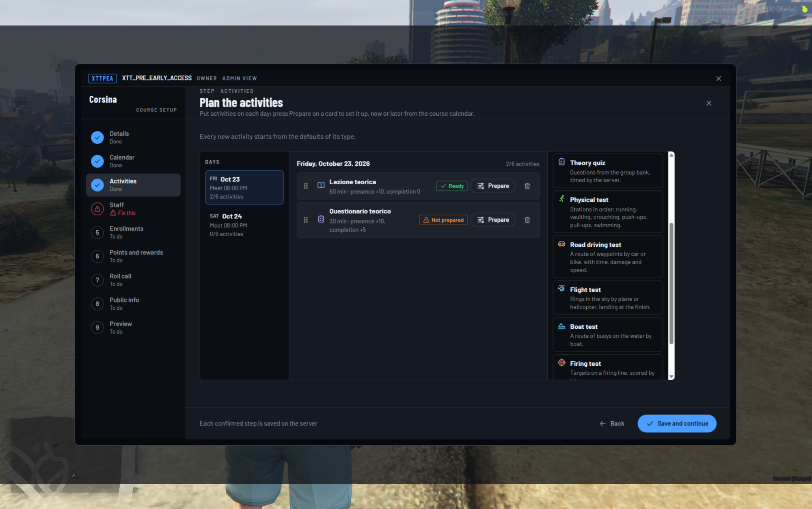Delete the Questionario teorico activity with trash icon
The image size is (812, 509).
pos(527,220)
